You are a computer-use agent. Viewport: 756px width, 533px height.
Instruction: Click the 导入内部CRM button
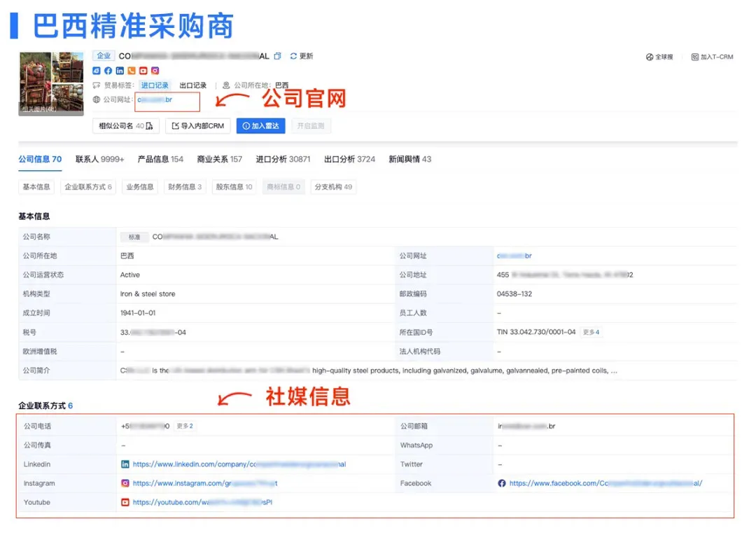pos(199,126)
